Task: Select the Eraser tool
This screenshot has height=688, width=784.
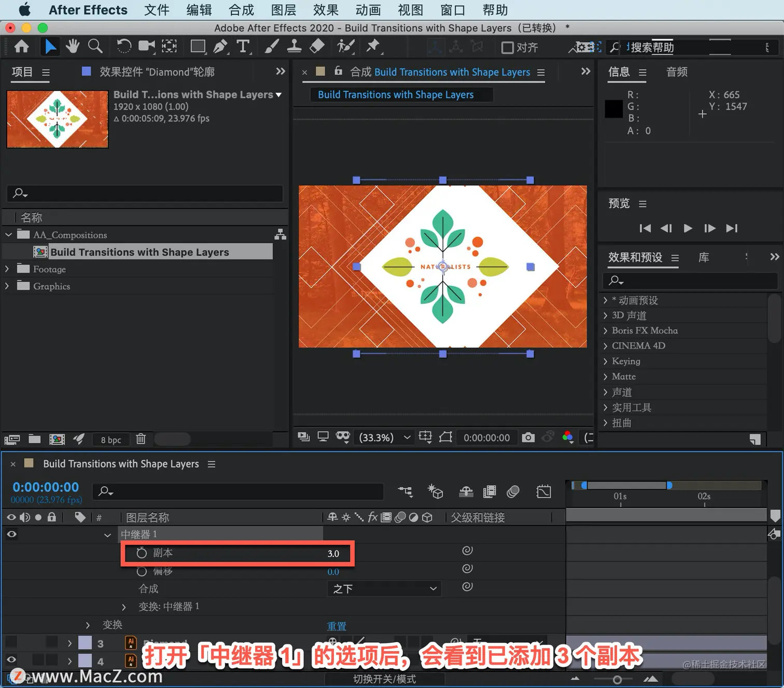Action: tap(317, 47)
